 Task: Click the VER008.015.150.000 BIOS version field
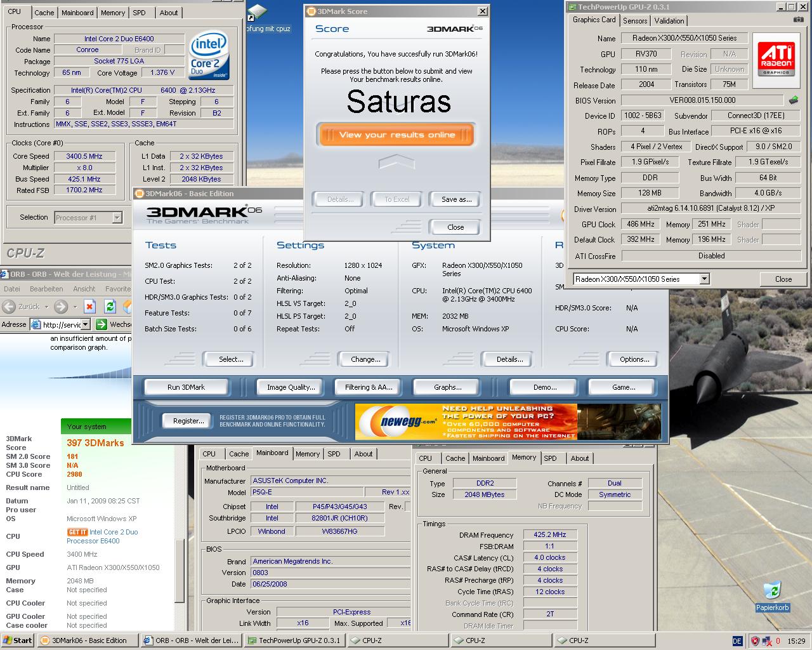pyautogui.click(x=703, y=100)
